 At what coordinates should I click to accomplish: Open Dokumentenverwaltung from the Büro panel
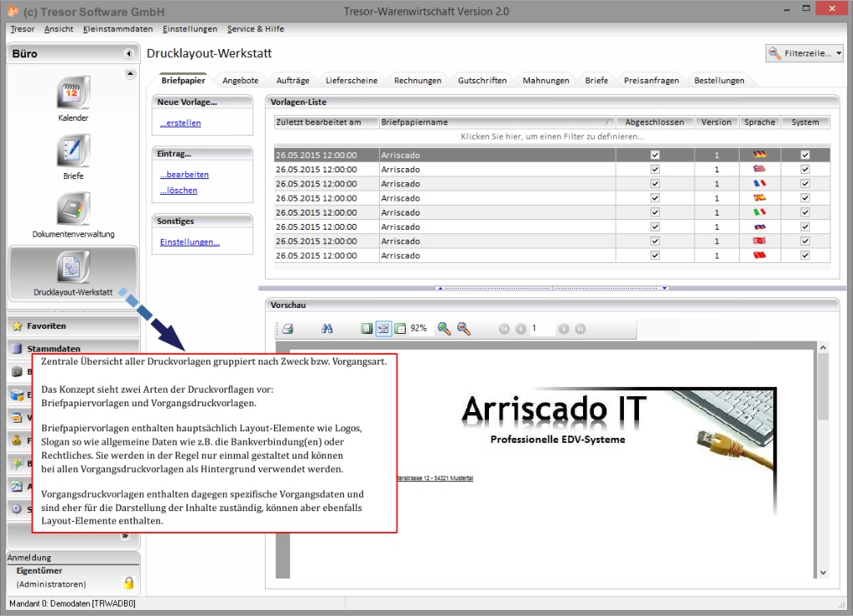pyautogui.click(x=72, y=210)
